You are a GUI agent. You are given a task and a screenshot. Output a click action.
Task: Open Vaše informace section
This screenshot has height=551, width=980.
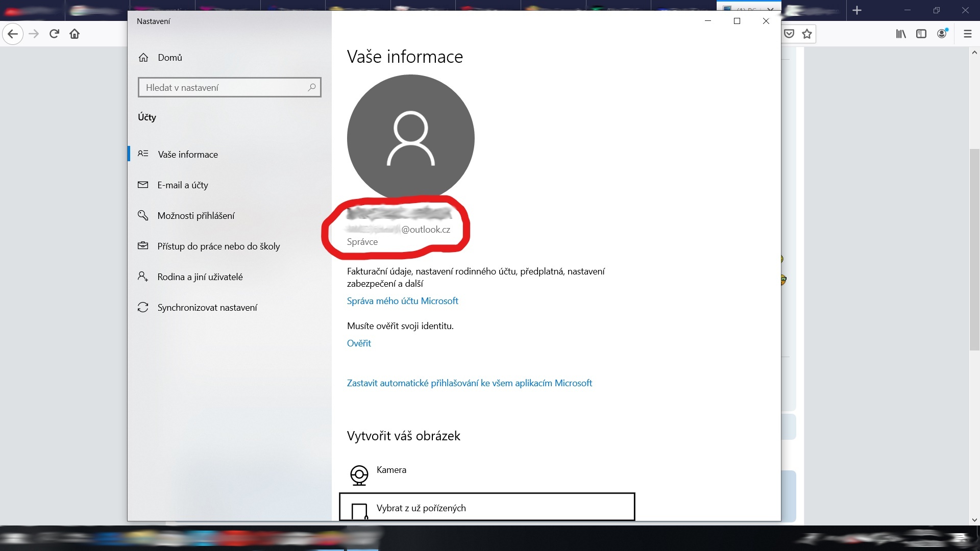coord(187,155)
